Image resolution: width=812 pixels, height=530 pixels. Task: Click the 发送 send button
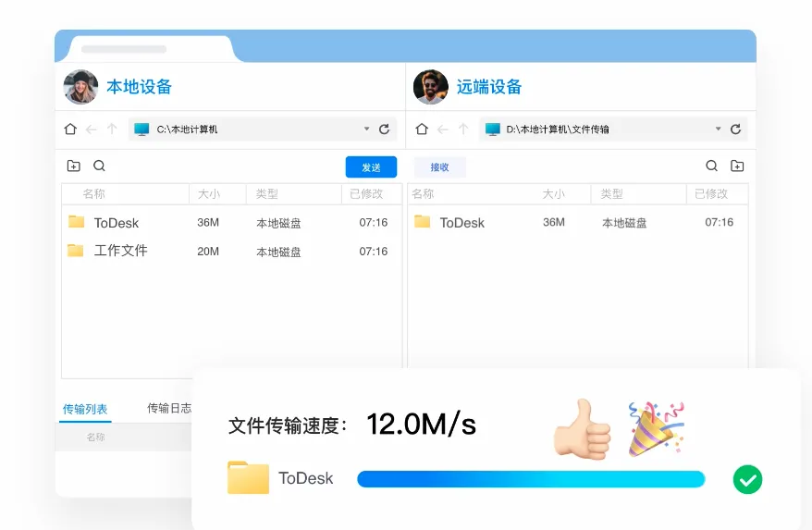pyautogui.click(x=371, y=166)
